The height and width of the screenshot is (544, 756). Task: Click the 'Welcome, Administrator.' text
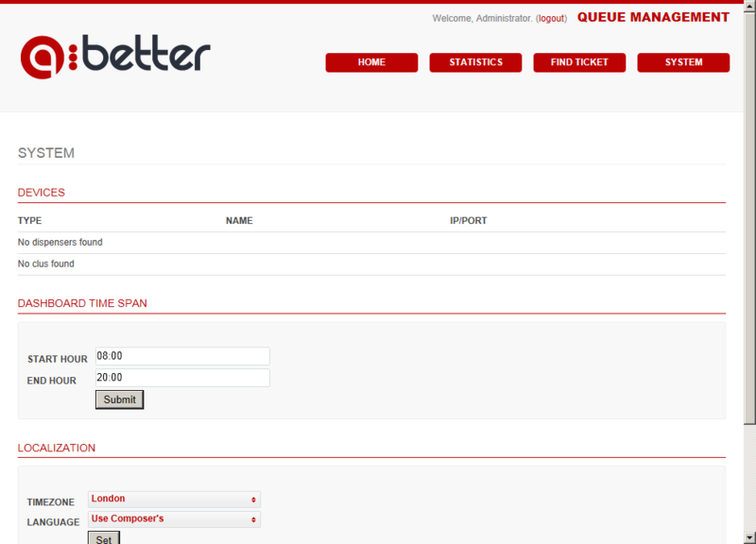coord(482,18)
